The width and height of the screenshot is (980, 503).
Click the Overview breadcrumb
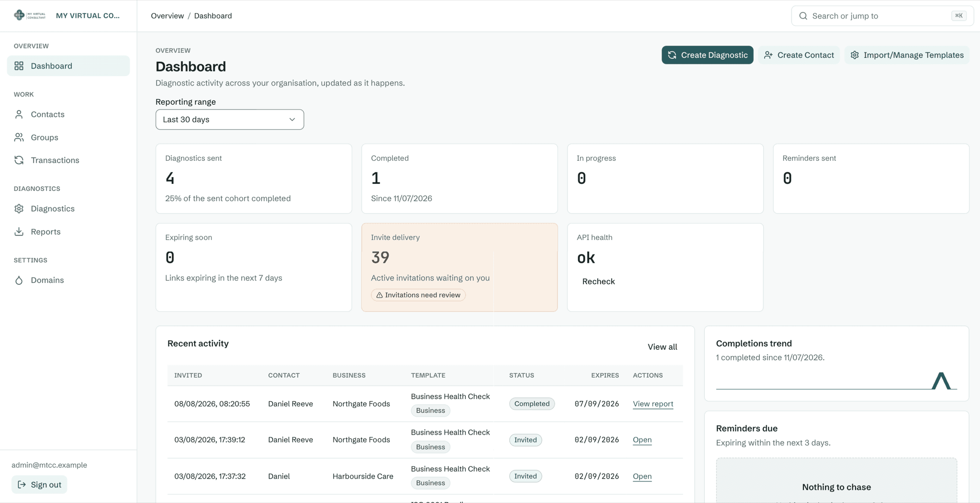(x=167, y=16)
